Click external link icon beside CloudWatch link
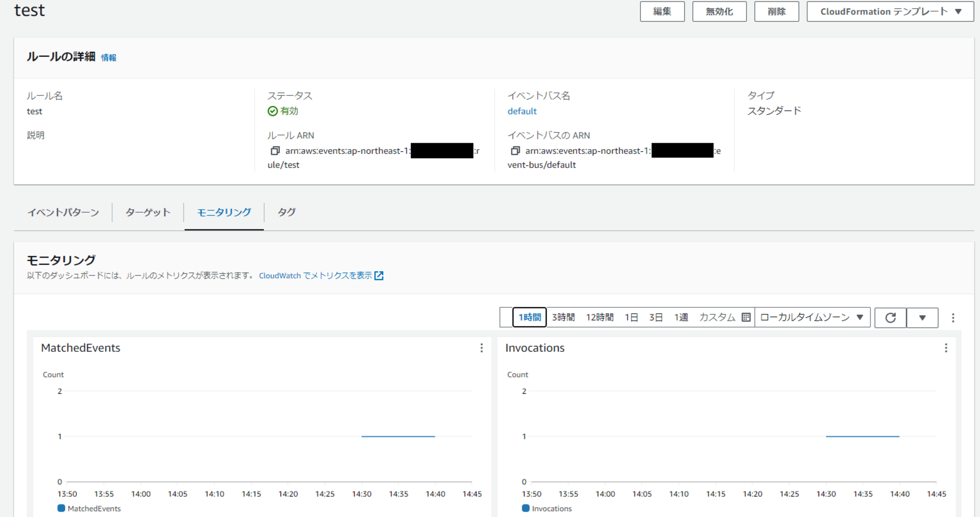This screenshot has height=517, width=980. click(379, 276)
